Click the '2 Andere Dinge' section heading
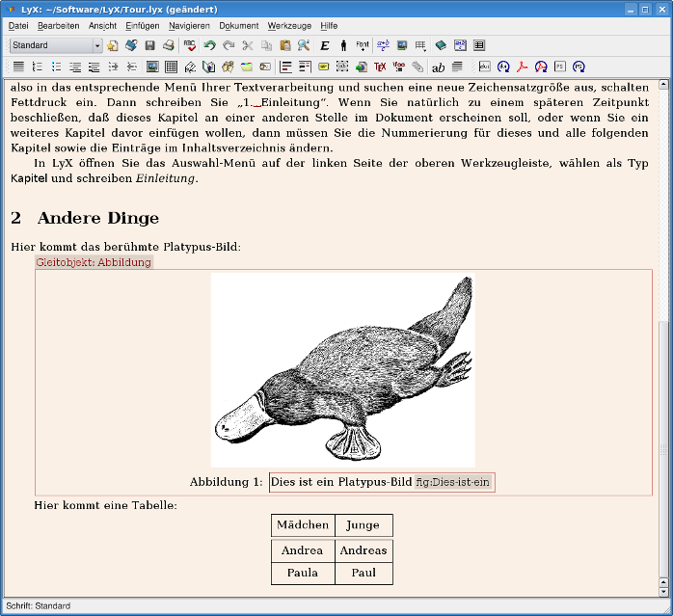Screen dimensions: 673x616 [x=85, y=218]
